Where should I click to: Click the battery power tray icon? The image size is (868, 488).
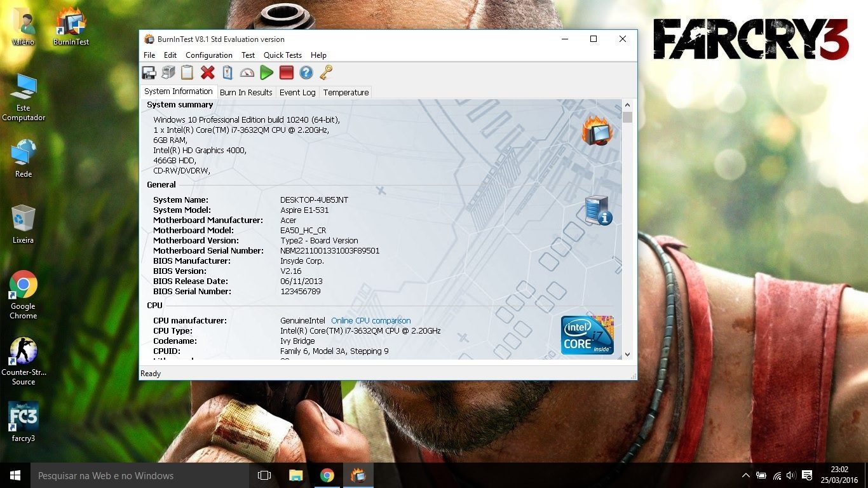(761, 475)
